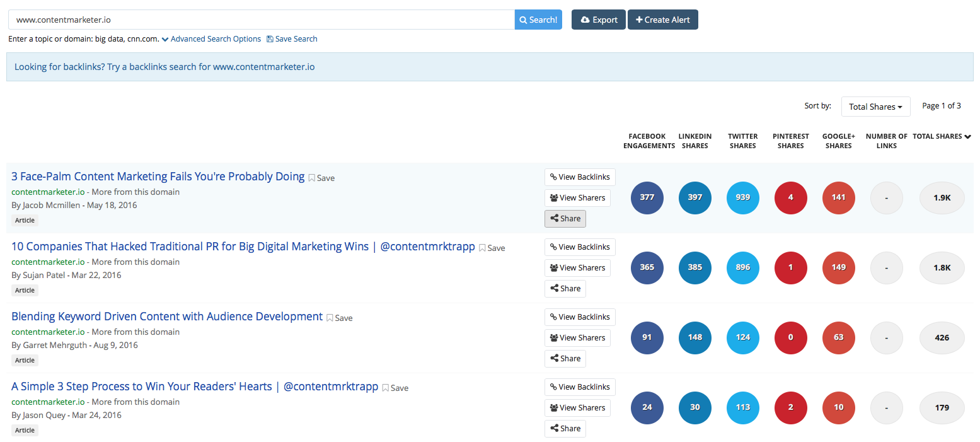View Backlinks for Simple 3 Step article
The width and height of the screenshot is (980, 442).
580,387
